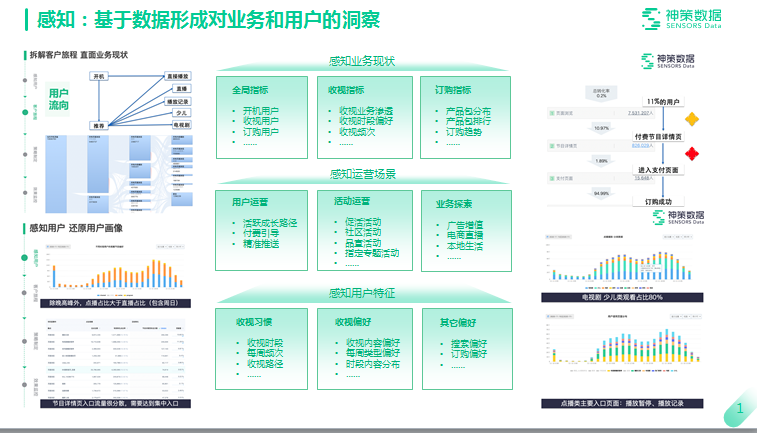Click the Sensors Data logo in the slide header
The height and width of the screenshot is (433, 757).
click(681, 19)
